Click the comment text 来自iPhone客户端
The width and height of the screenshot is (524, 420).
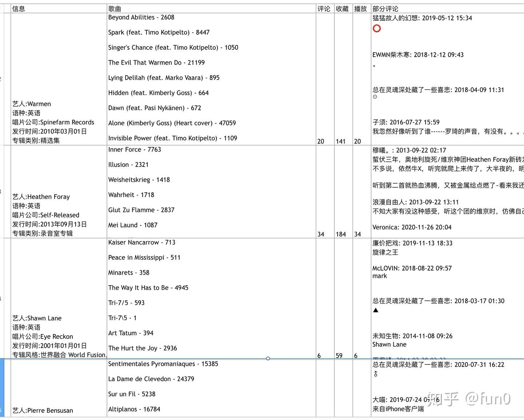tap(398, 409)
